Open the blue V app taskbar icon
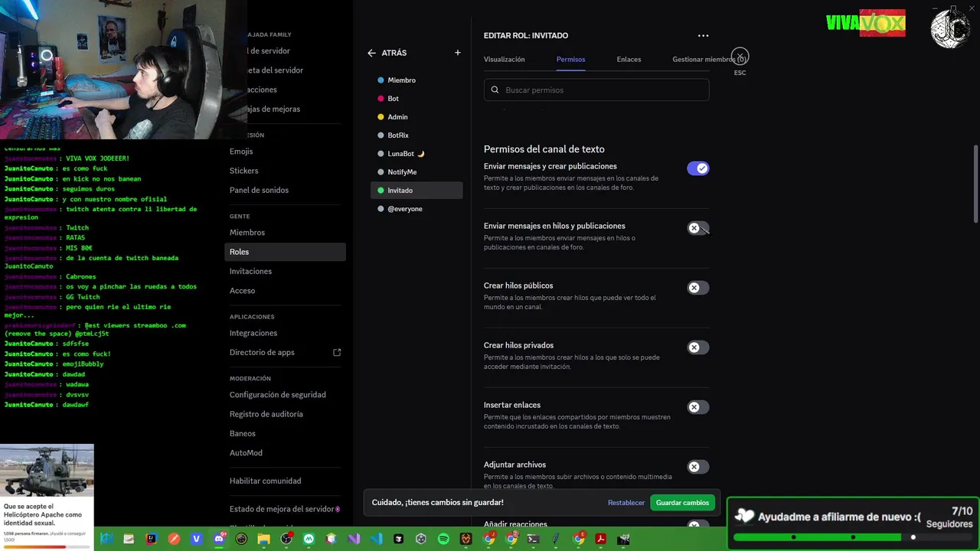Viewport: 980px width, 551px height. tap(197, 539)
